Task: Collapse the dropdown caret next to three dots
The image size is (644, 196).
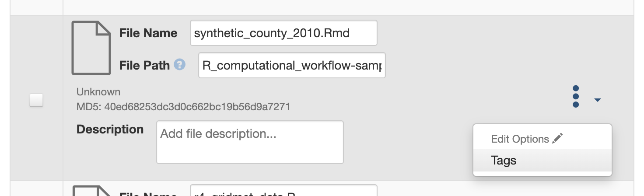Action: (598, 100)
